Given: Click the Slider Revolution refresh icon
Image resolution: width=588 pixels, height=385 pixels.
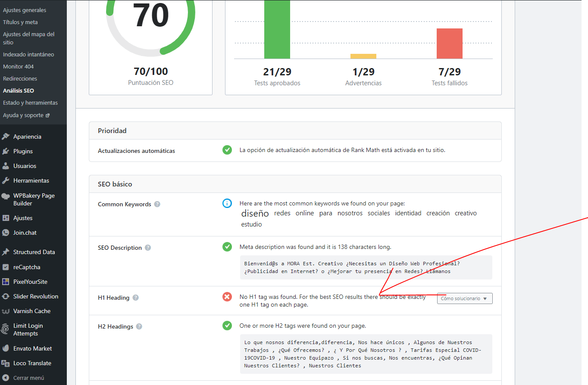Looking at the screenshot, I should point(6,296).
